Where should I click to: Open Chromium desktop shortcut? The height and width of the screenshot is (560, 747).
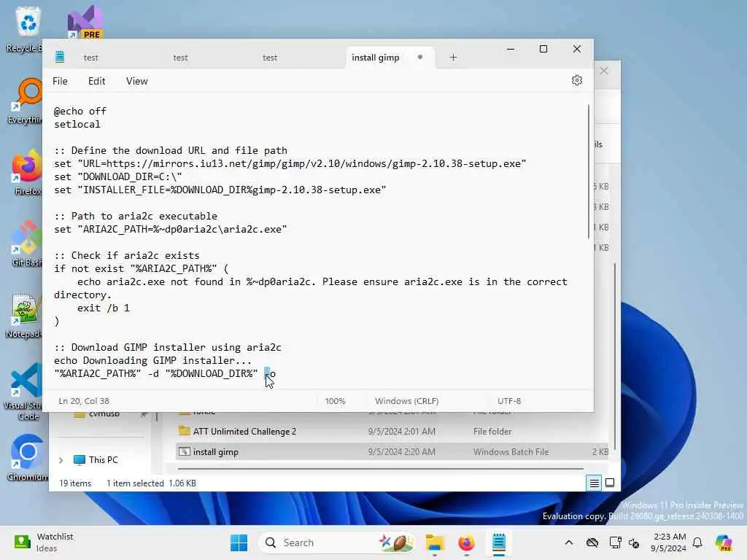28,457
